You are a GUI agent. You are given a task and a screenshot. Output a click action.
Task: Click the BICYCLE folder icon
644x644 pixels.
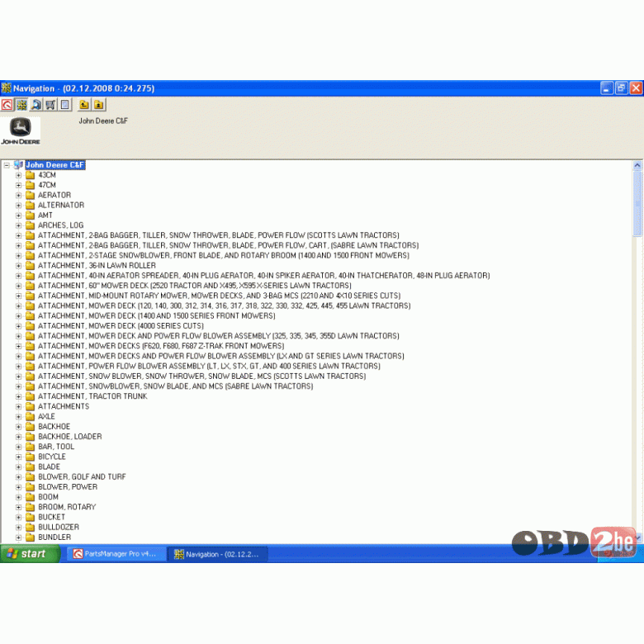(30, 457)
